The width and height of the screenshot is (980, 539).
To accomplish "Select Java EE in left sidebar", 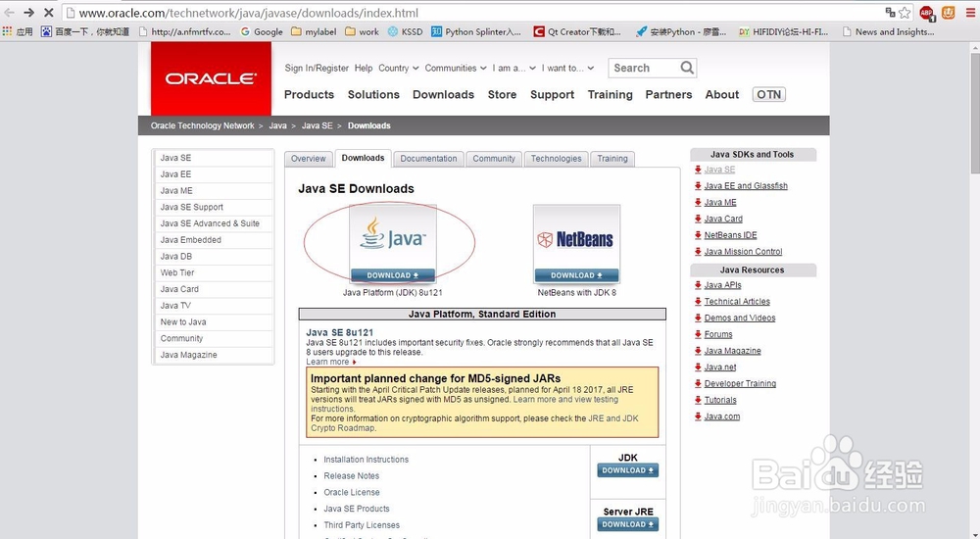I will tap(214, 174).
